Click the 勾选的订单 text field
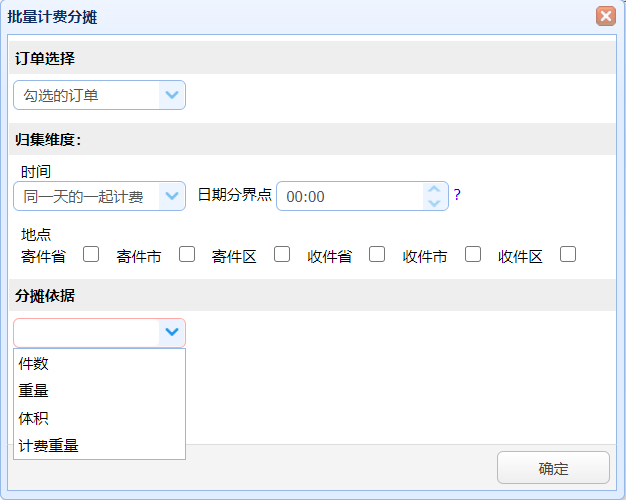The width and height of the screenshot is (626, 500). (87, 95)
